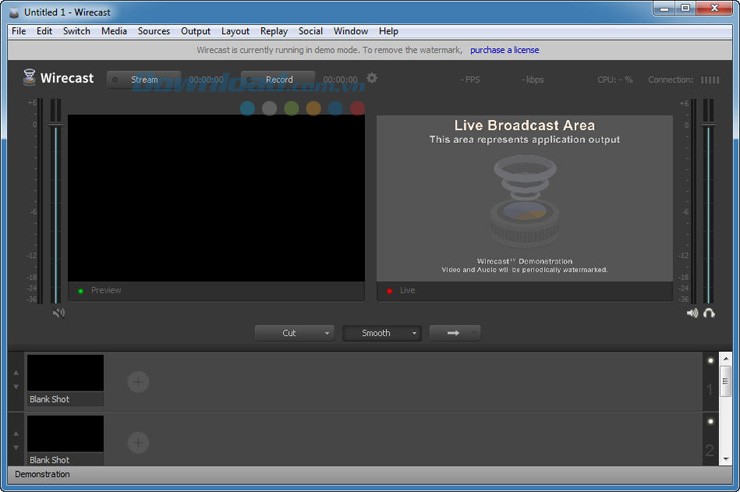
Task: Open the Edit menu
Action: tap(44, 31)
